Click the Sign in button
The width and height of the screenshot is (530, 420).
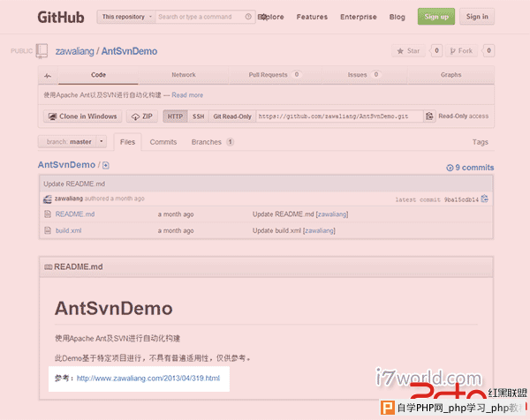click(x=477, y=17)
